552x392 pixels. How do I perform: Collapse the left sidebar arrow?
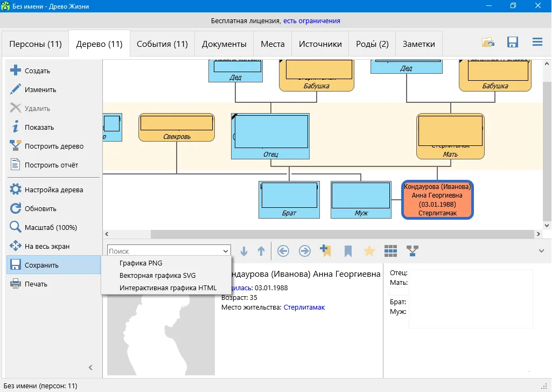point(90,367)
